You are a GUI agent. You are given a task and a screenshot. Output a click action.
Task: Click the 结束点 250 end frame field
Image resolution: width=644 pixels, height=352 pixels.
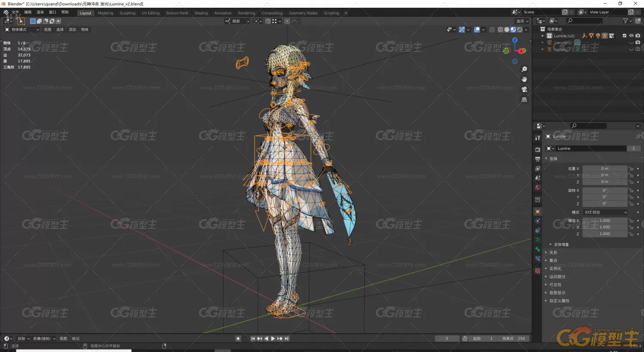click(x=514, y=339)
